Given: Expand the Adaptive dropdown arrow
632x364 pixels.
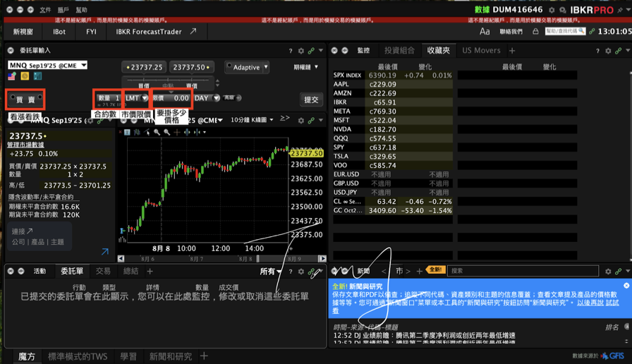Looking at the screenshot, I should coord(266,67).
